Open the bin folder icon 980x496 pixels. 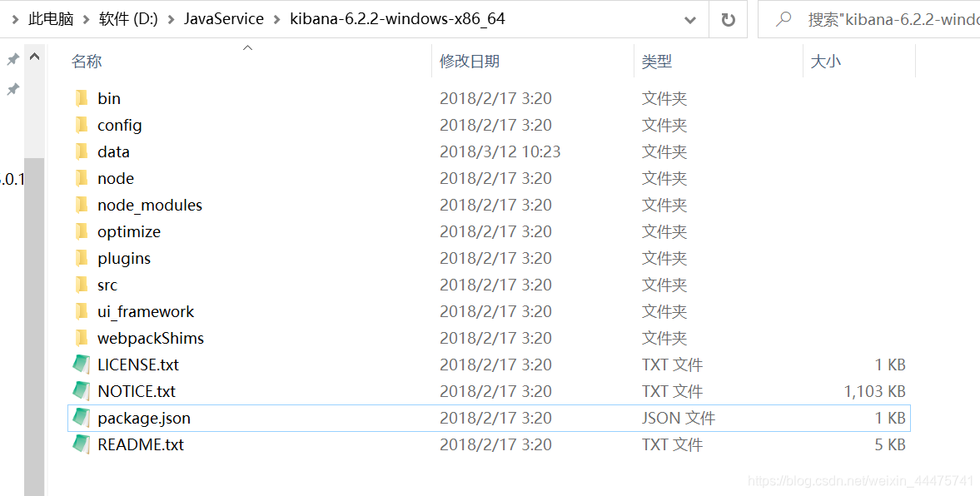[82, 98]
